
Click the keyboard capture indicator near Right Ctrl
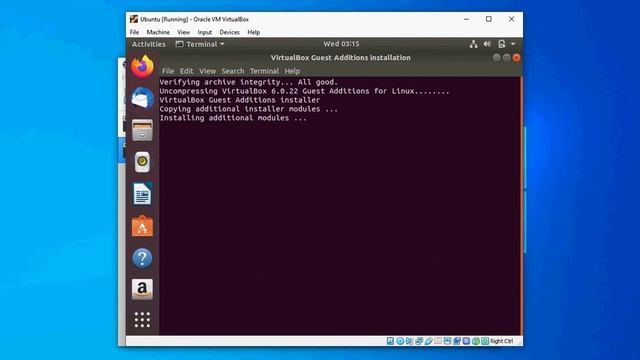[485, 341]
